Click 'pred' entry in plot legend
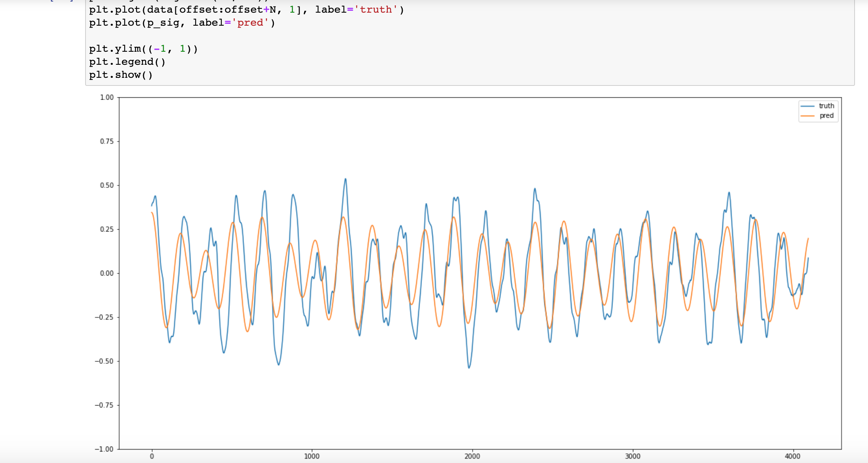868x463 pixels. [x=827, y=115]
